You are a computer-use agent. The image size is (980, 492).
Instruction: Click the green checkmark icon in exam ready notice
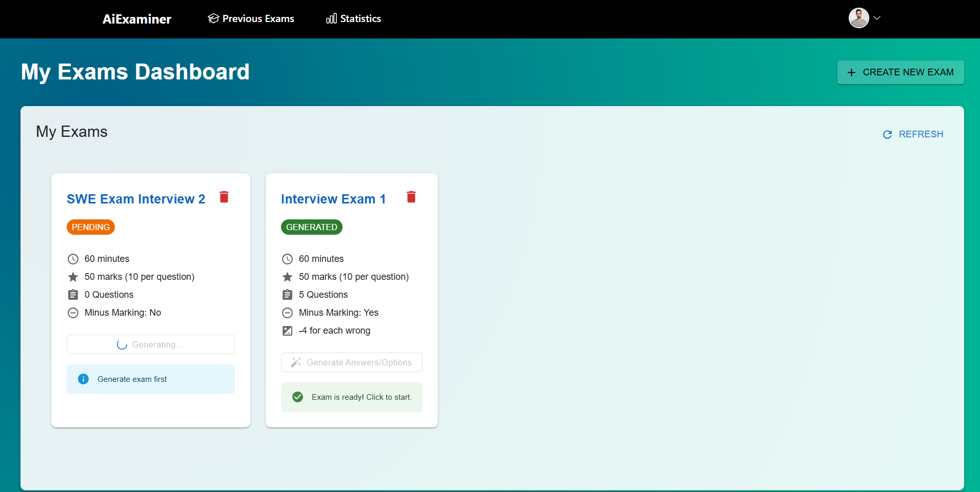[x=297, y=397]
